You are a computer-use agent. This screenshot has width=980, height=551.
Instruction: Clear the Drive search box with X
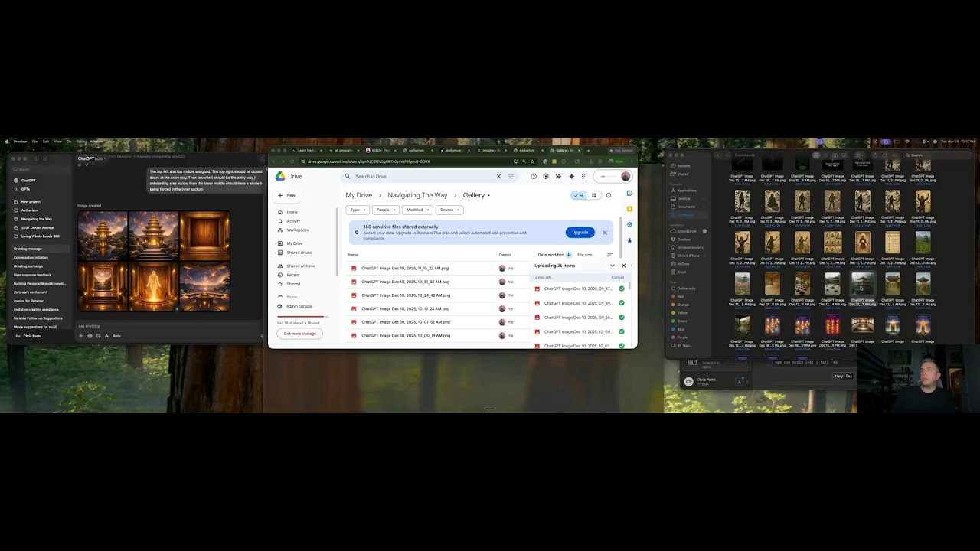tap(498, 176)
